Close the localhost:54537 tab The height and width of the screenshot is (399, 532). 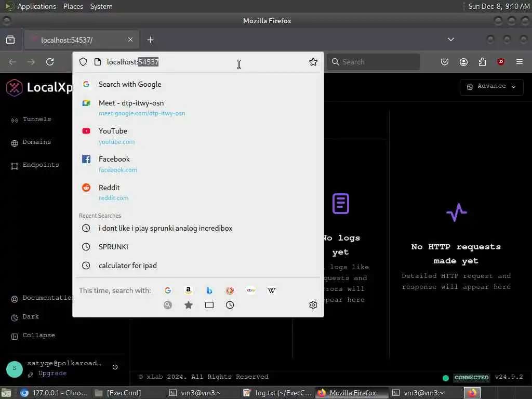click(130, 39)
